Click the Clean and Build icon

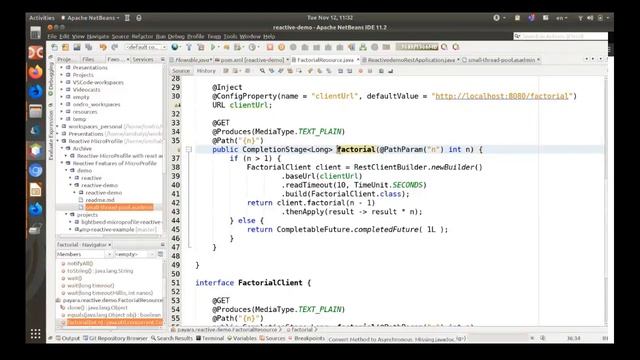pos(200,47)
